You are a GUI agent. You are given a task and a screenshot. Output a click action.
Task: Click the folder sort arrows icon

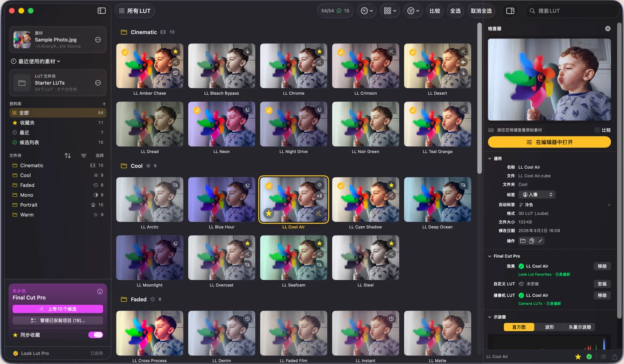tap(68, 155)
